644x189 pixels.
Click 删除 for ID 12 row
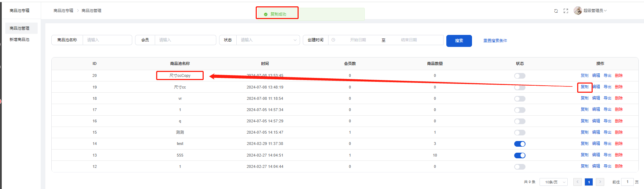click(x=619, y=166)
